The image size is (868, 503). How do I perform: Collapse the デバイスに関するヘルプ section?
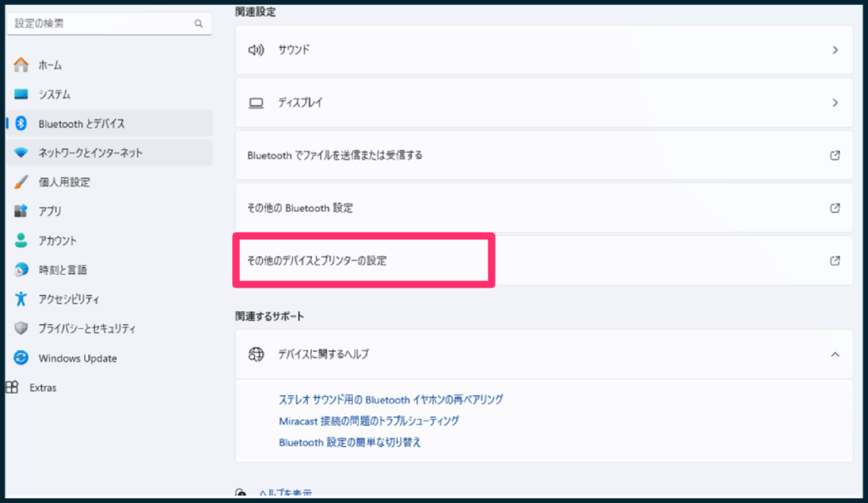tap(835, 354)
